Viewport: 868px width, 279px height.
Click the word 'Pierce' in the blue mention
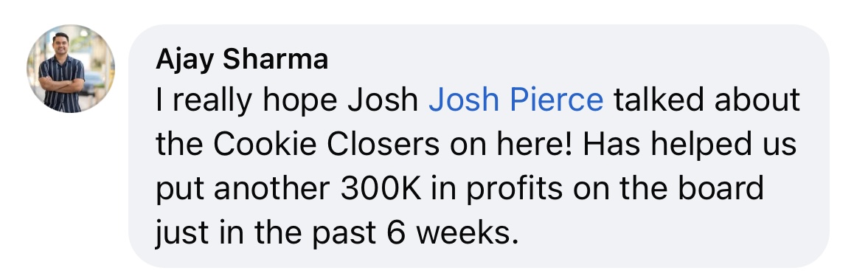pyautogui.click(x=556, y=100)
